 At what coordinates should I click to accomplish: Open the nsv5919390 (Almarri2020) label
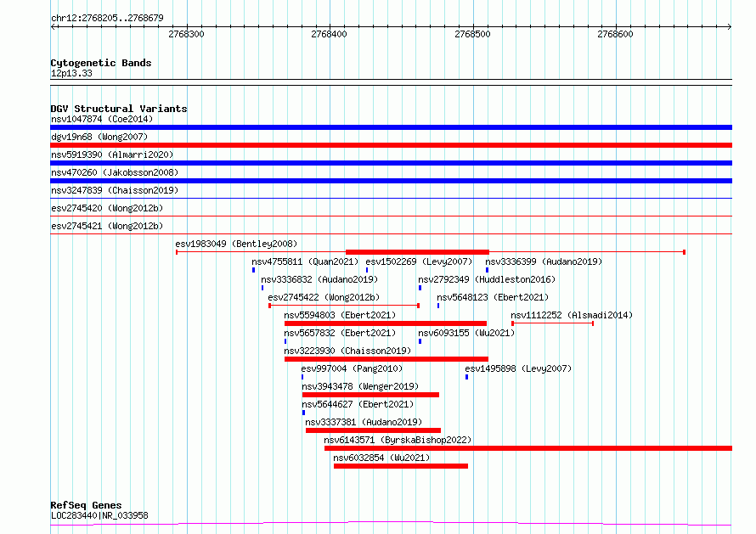coord(112,155)
